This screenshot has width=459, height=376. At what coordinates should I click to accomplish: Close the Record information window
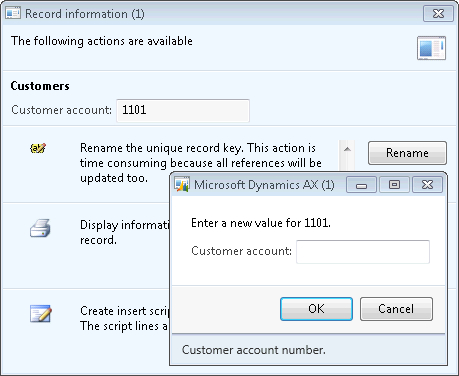(x=438, y=14)
